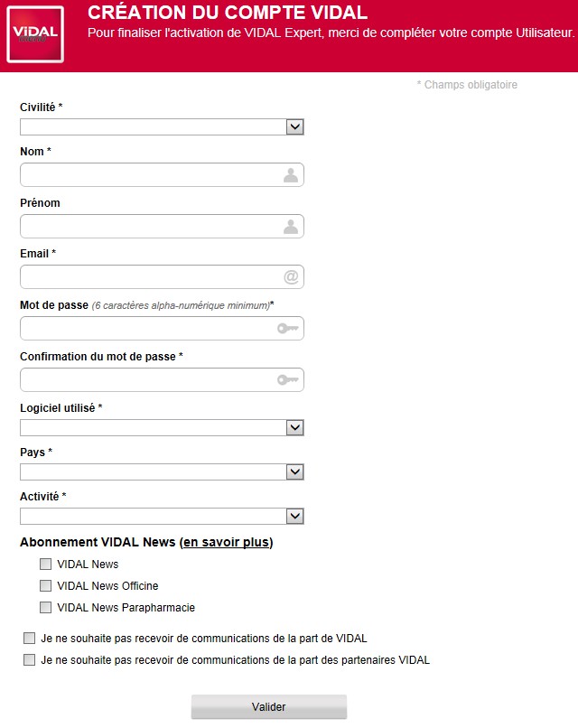
Task: Click the VIDAL logo in header
Action: click(x=35, y=34)
